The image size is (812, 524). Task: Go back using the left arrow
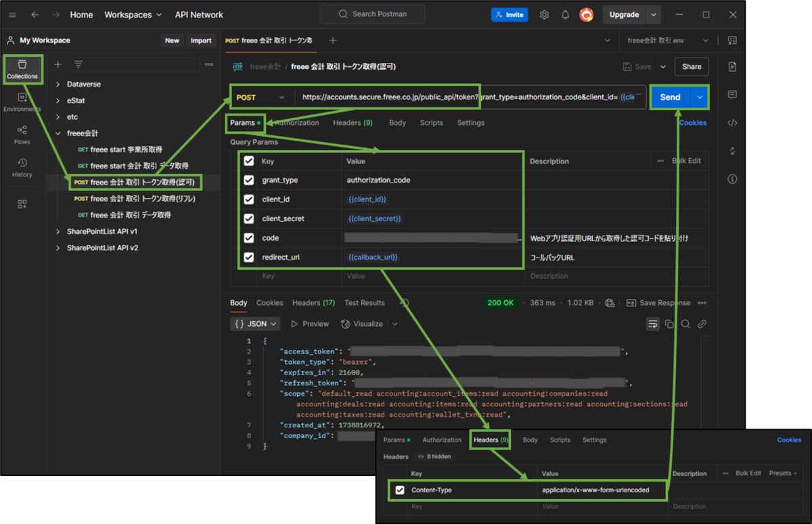pyautogui.click(x=35, y=15)
